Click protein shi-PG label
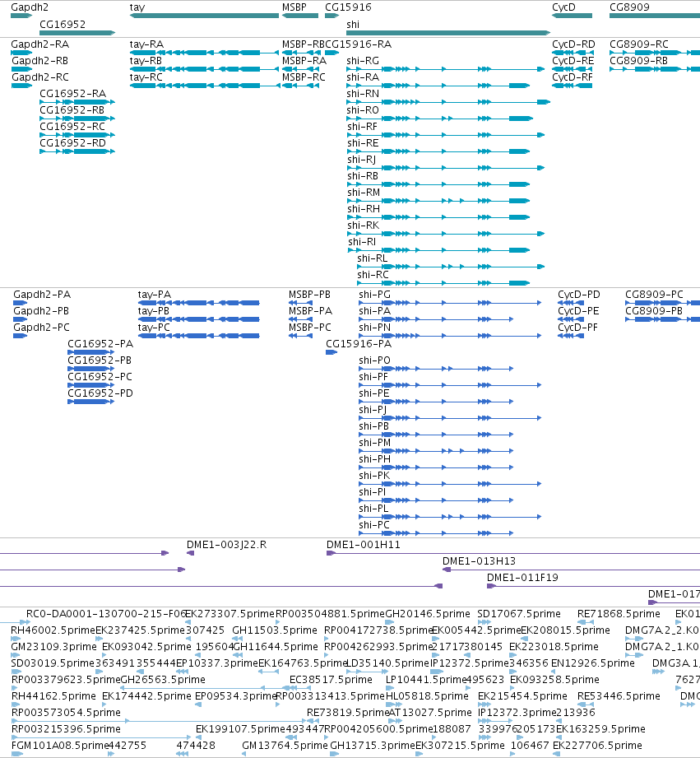The height and width of the screenshot is (758, 700). pos(375,294)
